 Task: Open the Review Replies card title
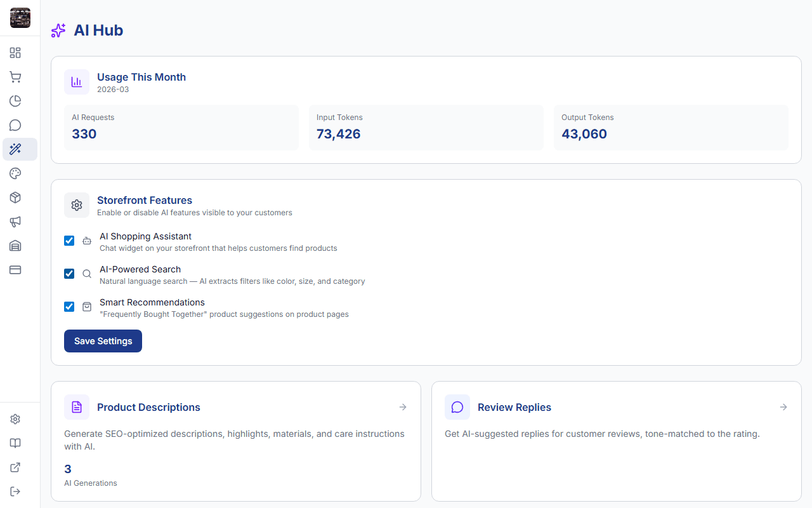point(514,408)
